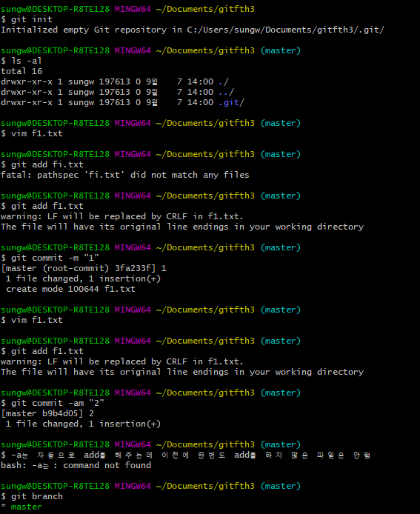Viewport: 420px width, 514px height.
Task: Select the "create mode 100644 f1.txt" line
Action: 70,289
